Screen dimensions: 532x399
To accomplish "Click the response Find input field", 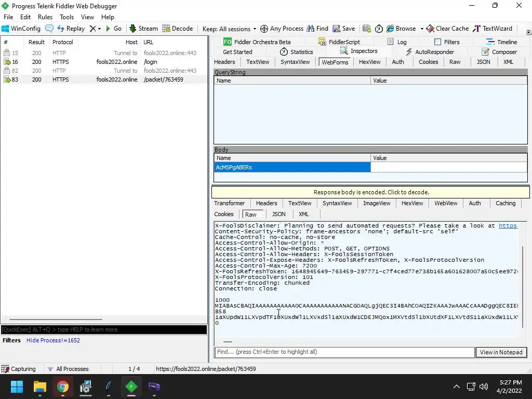I will [344, 352].
